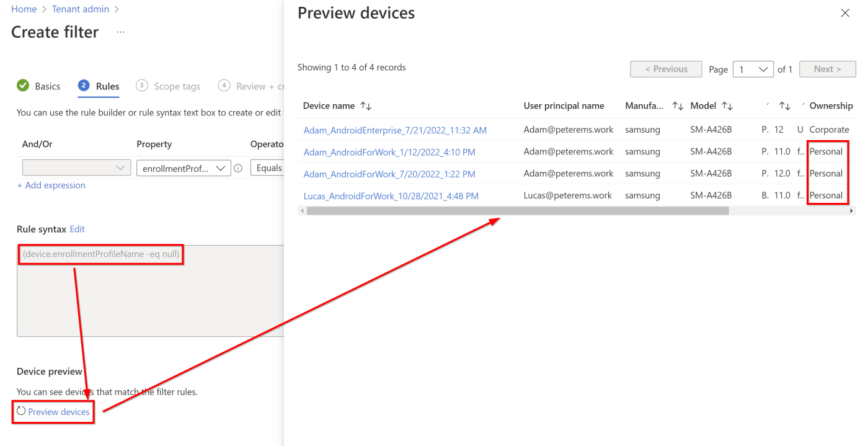Sort by Device name column arrows
The image size is (868, 446).
click(366, 106)
